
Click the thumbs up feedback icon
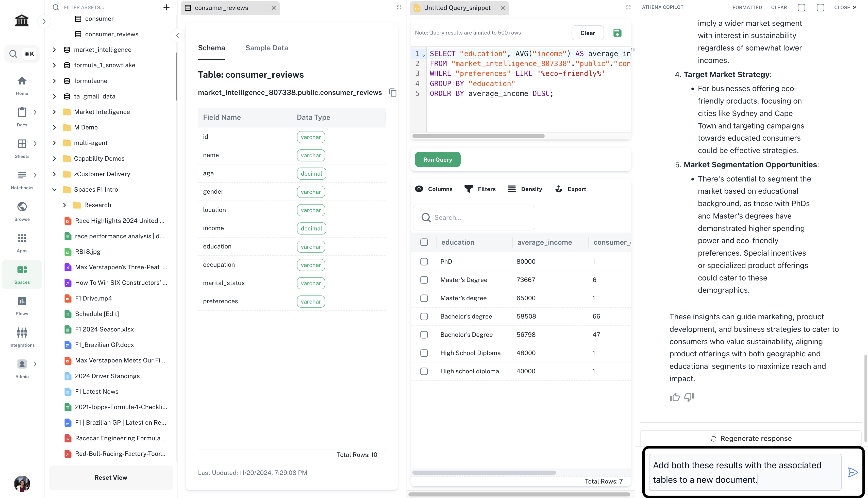pos(674,397)
